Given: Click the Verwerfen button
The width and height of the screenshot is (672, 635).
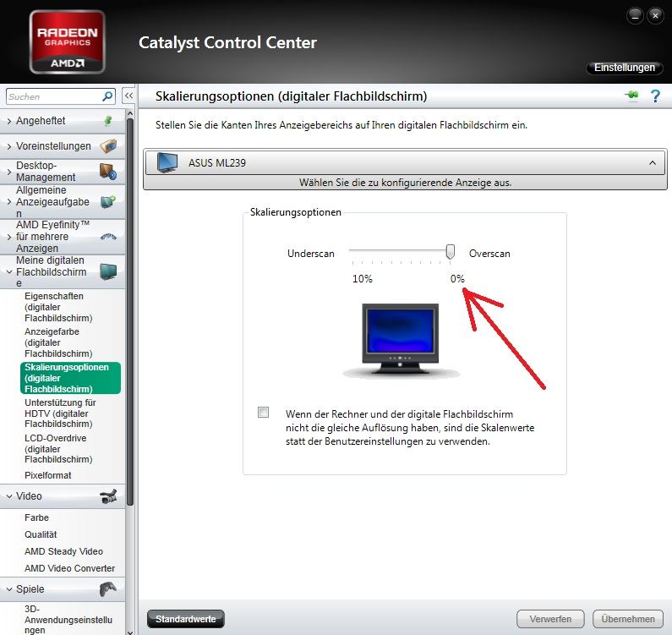Looking at the screenshot, I should pos(550,619).
